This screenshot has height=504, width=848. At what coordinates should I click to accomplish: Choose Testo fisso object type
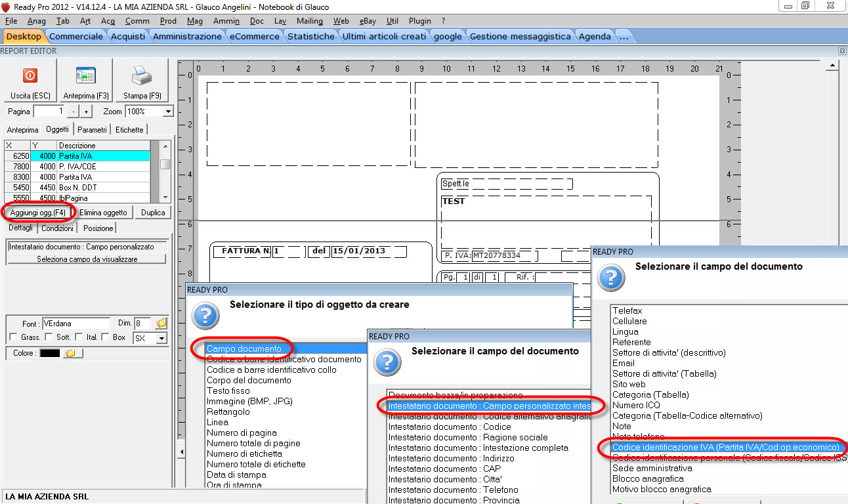tap(228, 390)
